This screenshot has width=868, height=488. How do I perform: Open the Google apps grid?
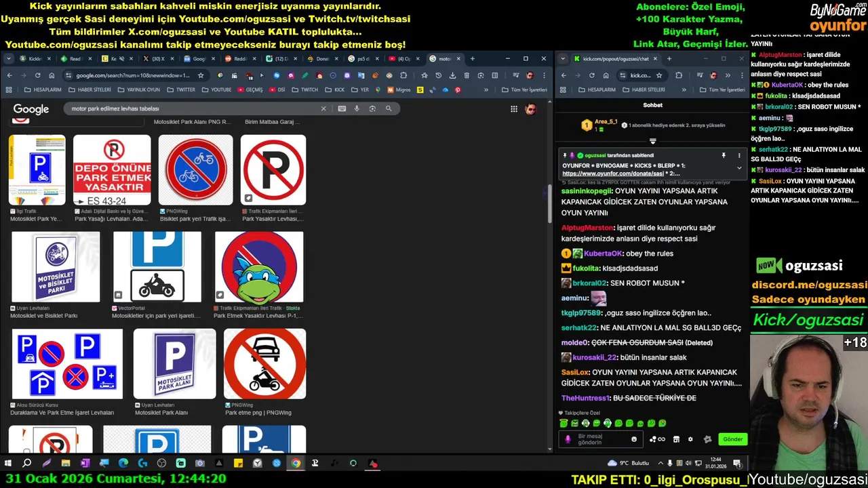coord(514,109)
